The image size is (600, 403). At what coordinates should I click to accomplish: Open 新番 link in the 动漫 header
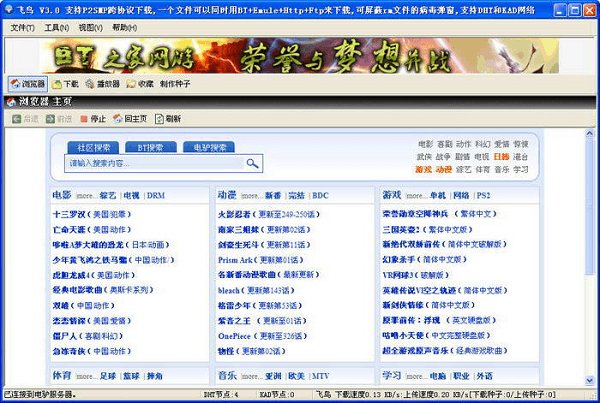coord(273,196)
